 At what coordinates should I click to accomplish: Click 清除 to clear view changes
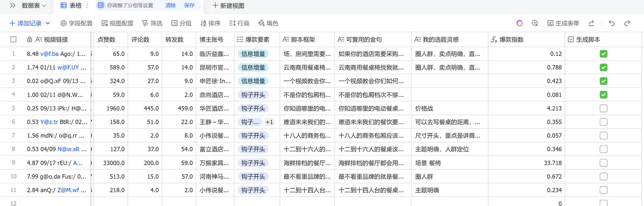[170, 6]
